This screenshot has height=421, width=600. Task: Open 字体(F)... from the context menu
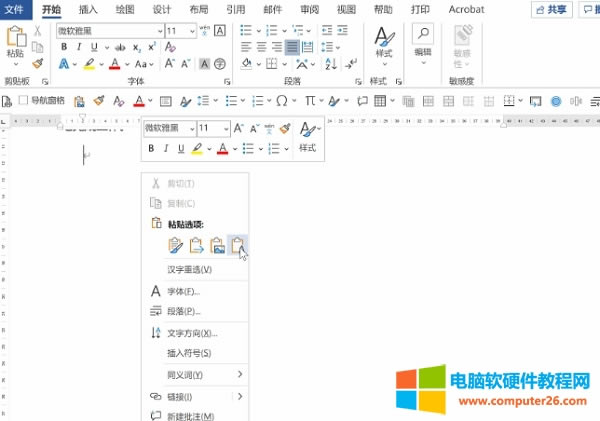point(183,292)
